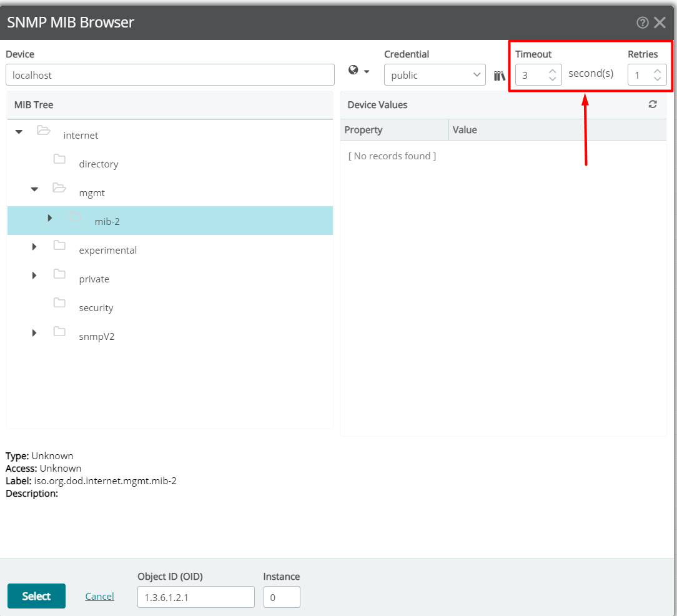Refresh the Device Values panel
Image resolution: width=677 pixels, height=616 pixels.
point(653,104)
